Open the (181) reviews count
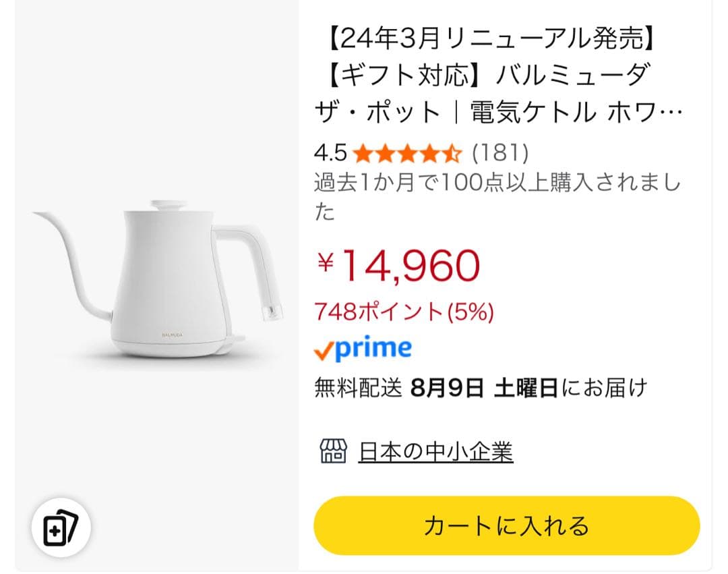The image size is (728, 574). point(499,153)
